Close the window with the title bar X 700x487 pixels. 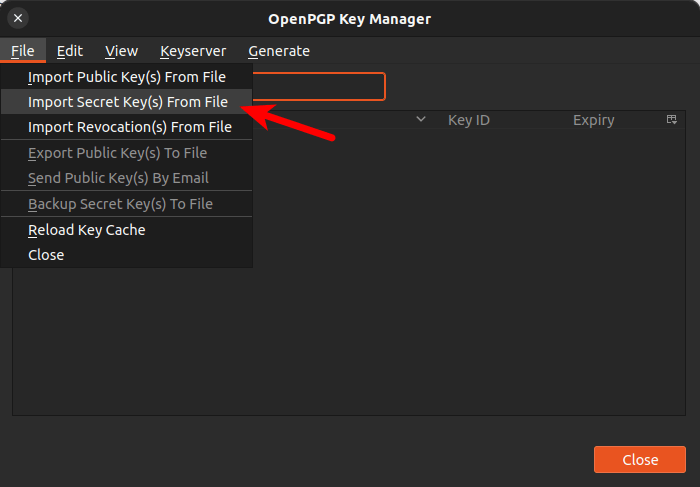point(18,18)
